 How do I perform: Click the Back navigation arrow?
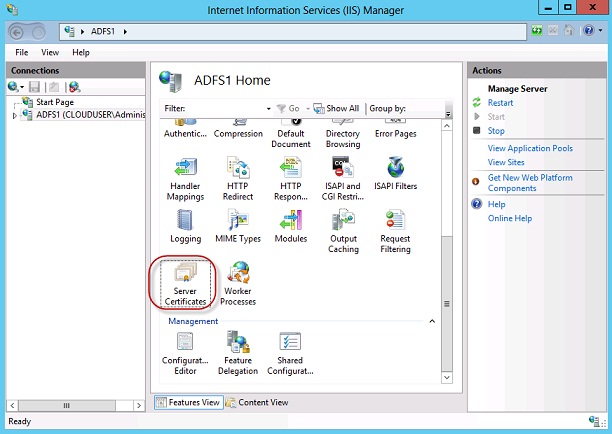17,32
